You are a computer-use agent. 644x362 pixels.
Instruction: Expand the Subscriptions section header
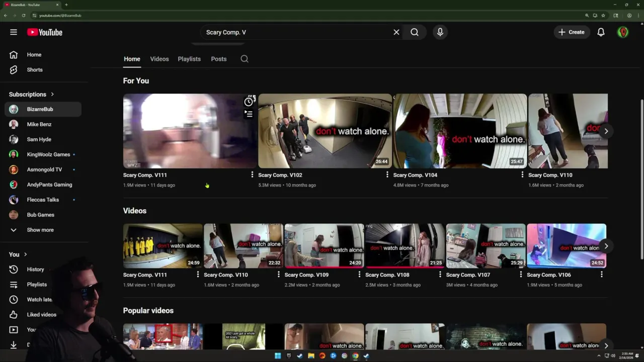tap(31, 94)
